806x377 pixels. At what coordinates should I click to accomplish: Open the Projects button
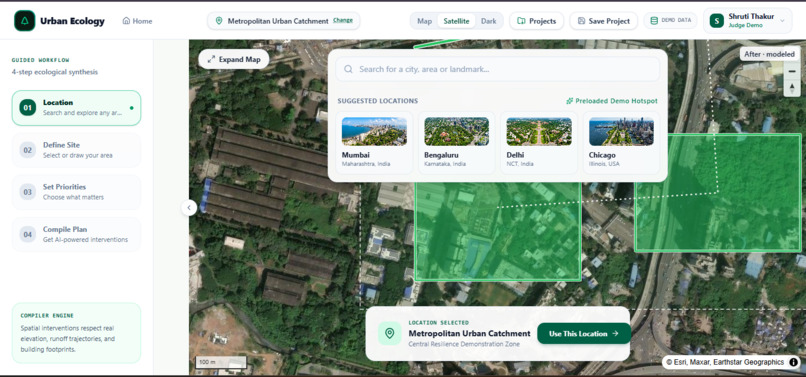pos(537,21)
